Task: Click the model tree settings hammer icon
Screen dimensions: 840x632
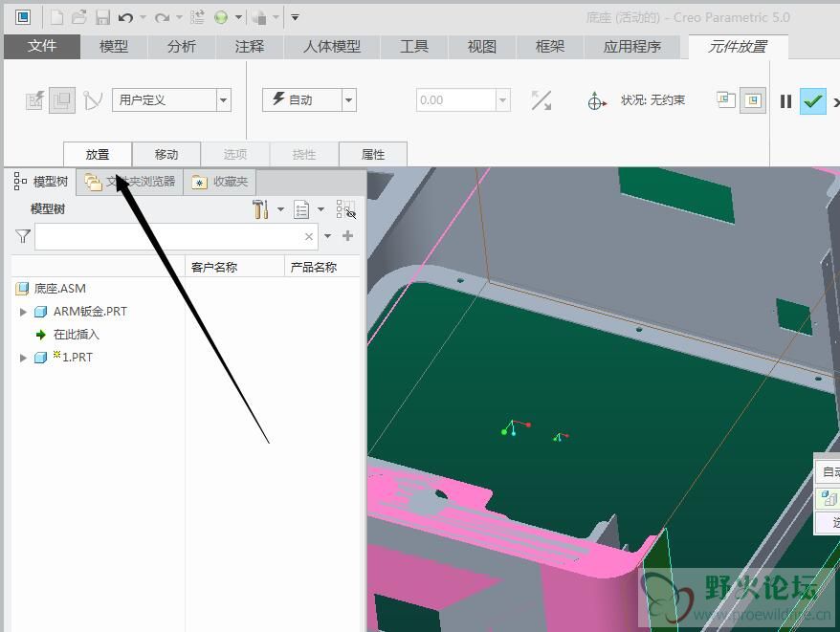Action: click(x=260, y=208)
